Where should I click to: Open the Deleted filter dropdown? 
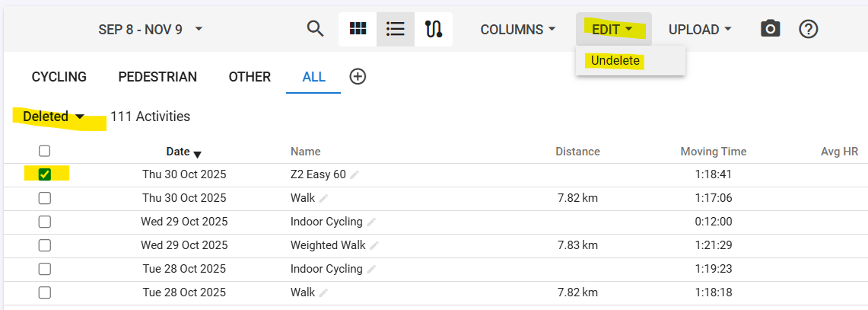point(53,117)
